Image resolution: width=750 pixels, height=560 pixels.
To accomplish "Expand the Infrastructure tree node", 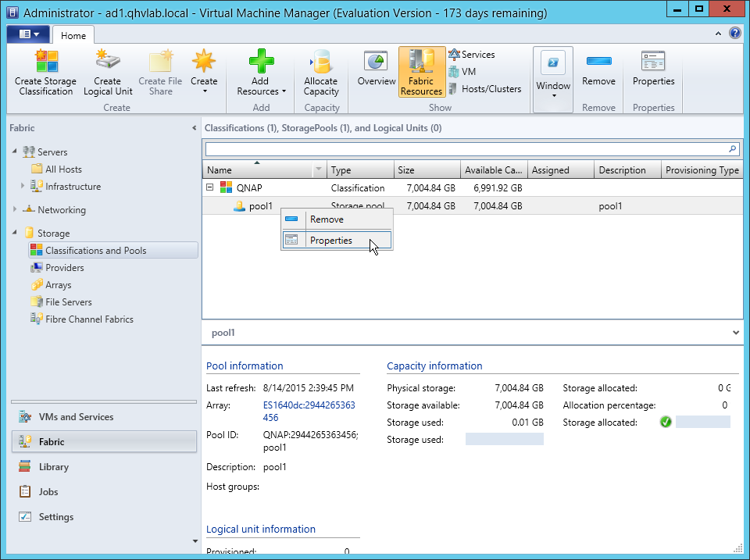I will [x=23, y=186].
